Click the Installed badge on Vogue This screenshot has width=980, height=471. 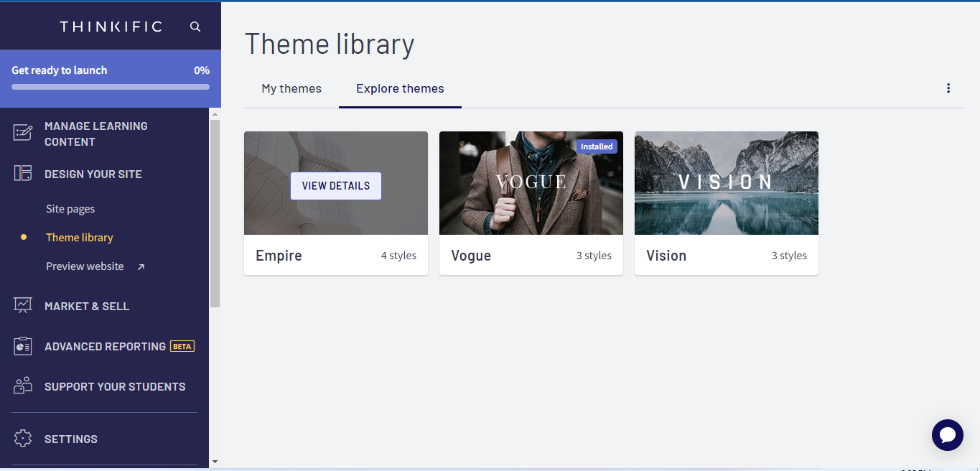coord(597,146)
